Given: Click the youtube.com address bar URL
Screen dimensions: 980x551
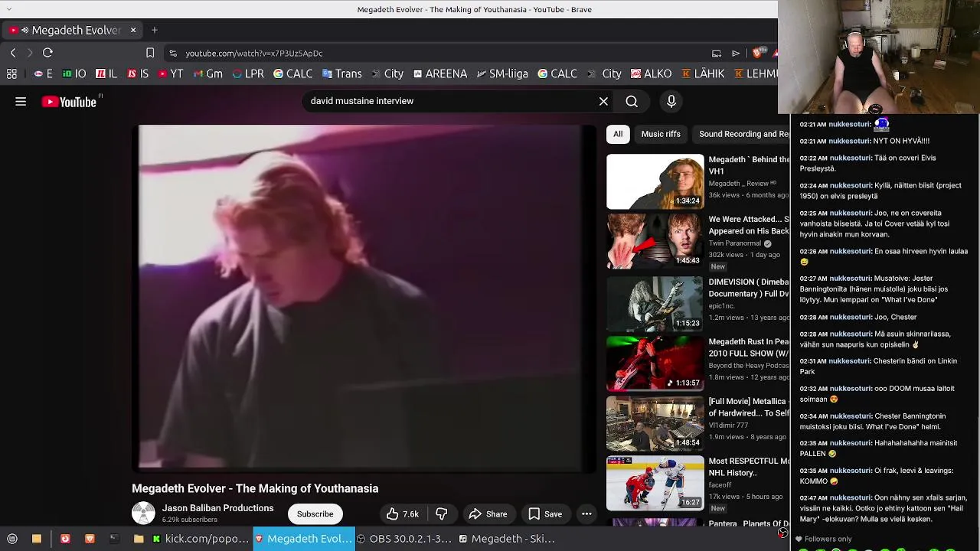Looking at the screenshot, I should click(253, 54).
